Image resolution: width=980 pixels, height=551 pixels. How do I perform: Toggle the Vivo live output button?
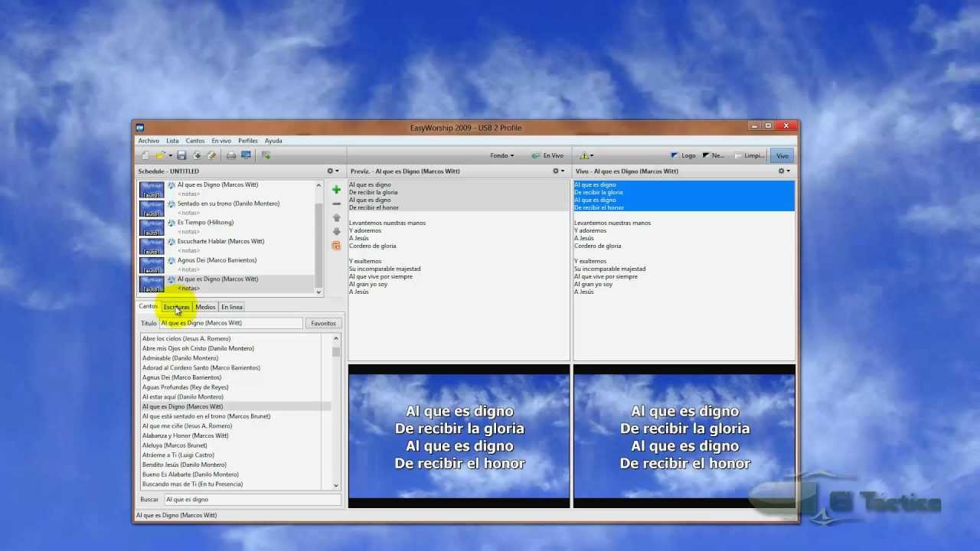(782, 155)
